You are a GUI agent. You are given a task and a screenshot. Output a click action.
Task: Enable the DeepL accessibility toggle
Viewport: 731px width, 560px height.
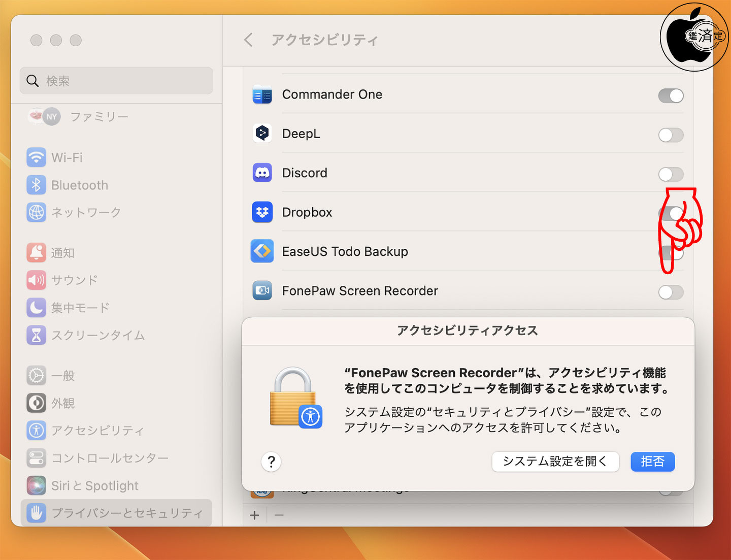coord(671,135)
